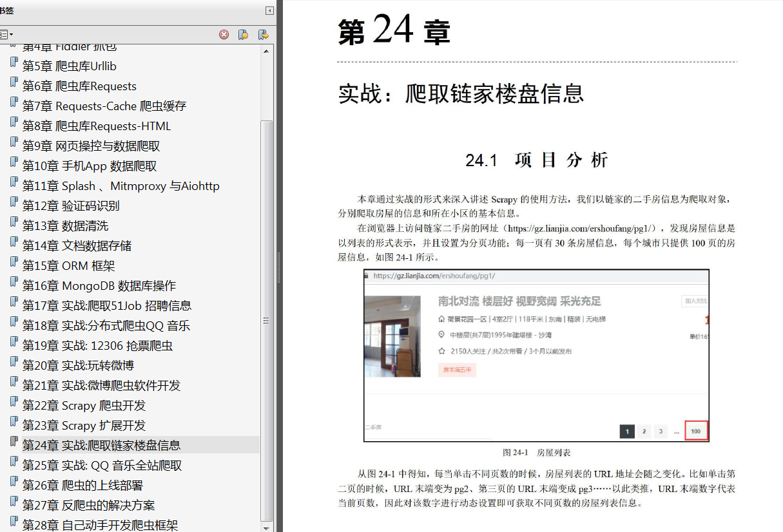The width and height of the screenshot is (783, 532).
Task: Click the 24.1 项目分析 section heading
Action: coord(537,160)
